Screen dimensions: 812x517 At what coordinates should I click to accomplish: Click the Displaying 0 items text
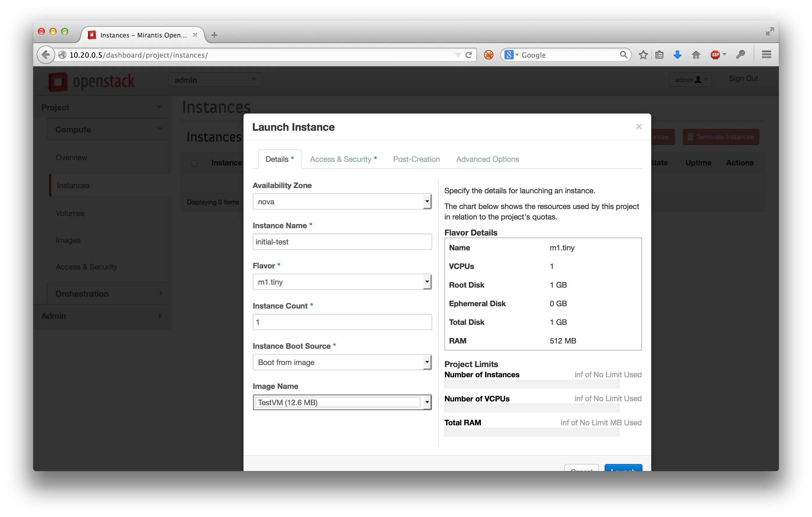click(213, 202)
